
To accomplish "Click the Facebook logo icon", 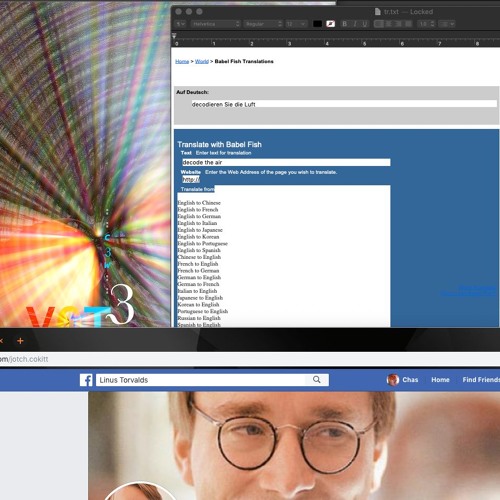I will pyautogui.click(x=86, y=380).
